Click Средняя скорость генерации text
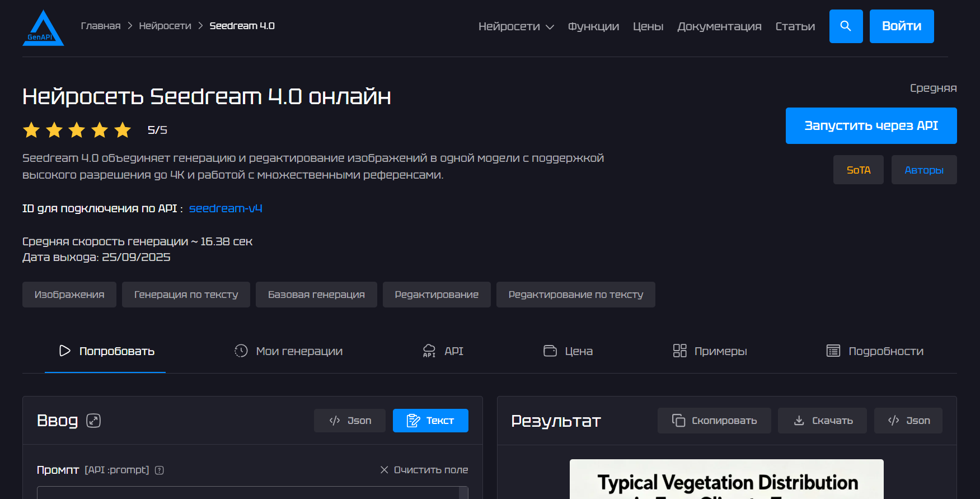Image resolution: width=980 pixels, height=499 pixels. tap(138, 241)
